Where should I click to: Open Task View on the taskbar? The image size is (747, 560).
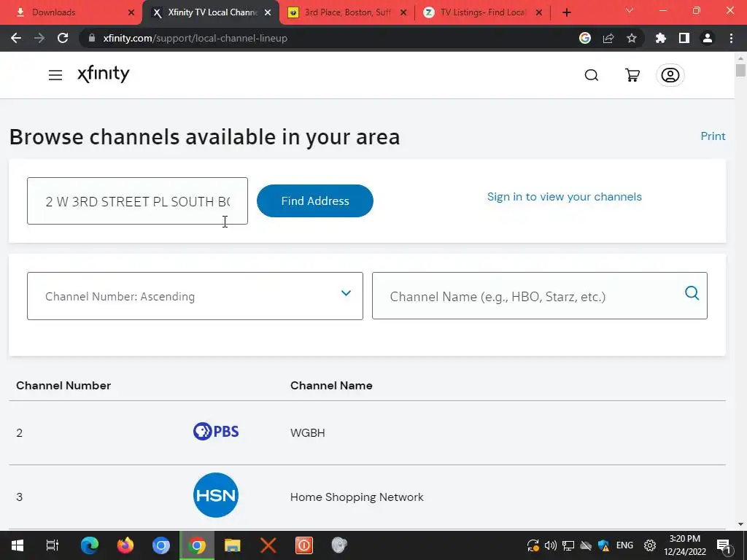coord(53,545)
